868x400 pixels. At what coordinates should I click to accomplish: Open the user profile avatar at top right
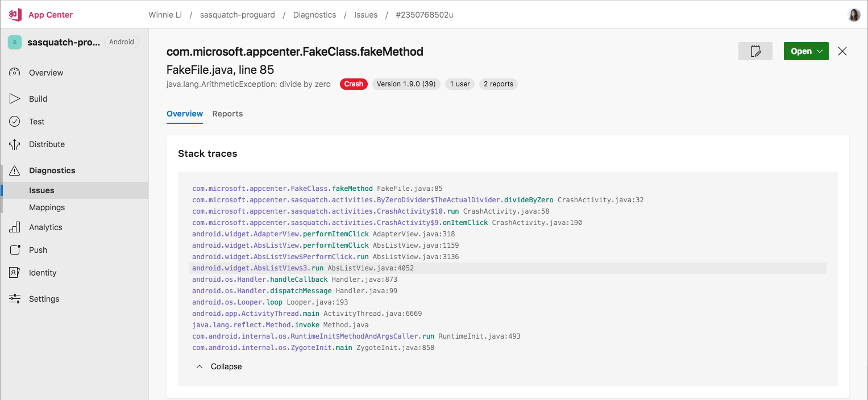tap(854, 15)
